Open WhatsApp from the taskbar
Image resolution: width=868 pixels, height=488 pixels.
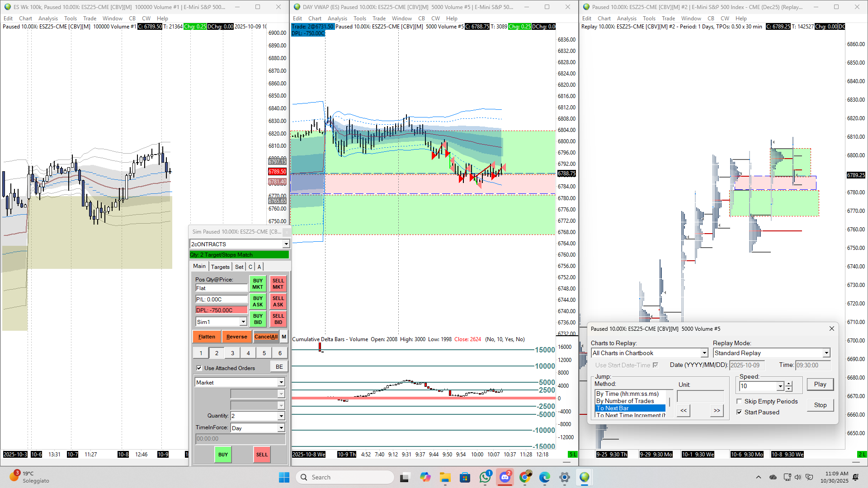pos(485,477)
